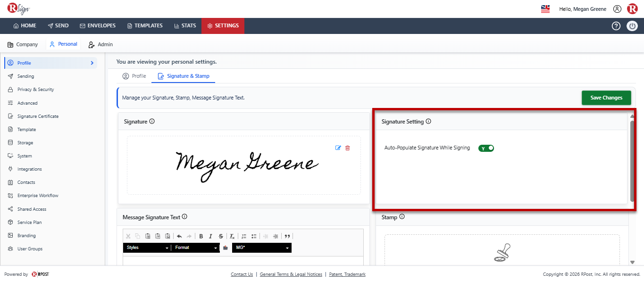Increase the indent
The height and width of the screenshot is (281, 644).
click(276, 236)
